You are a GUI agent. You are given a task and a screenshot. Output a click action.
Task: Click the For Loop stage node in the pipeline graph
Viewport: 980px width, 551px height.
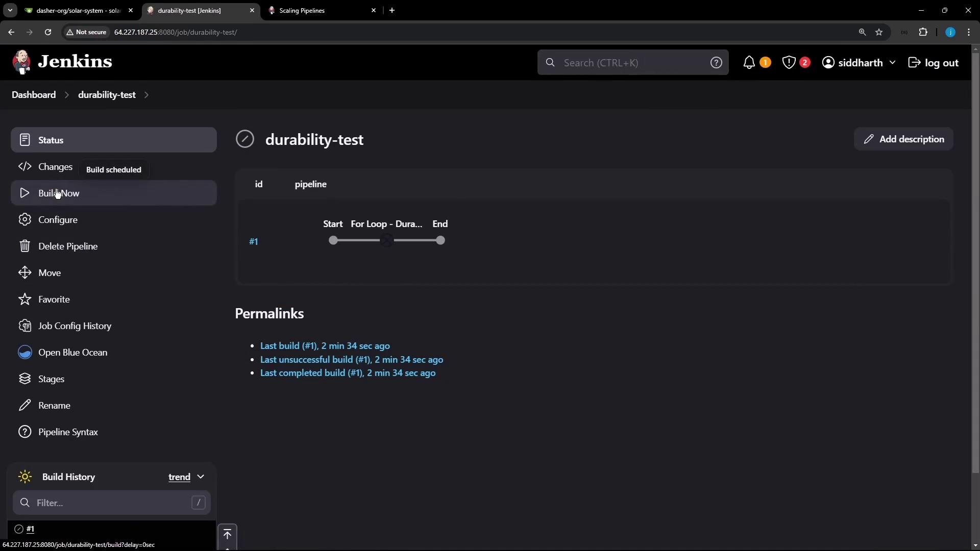[387, 241]
